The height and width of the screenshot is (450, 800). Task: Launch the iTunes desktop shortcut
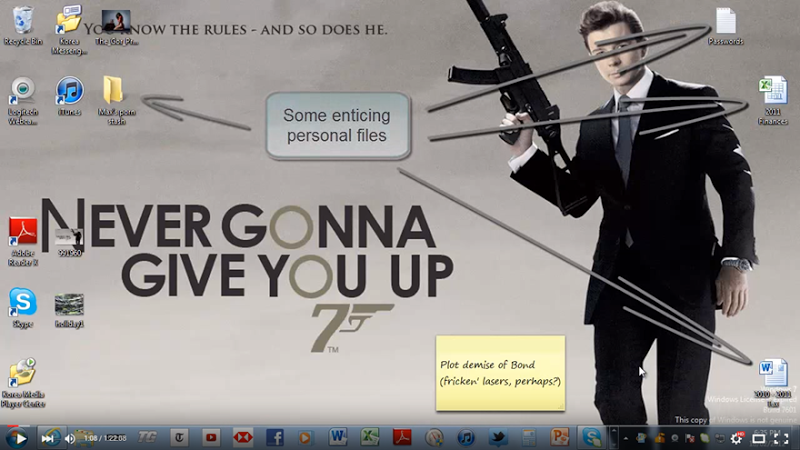tap(69, 95)
